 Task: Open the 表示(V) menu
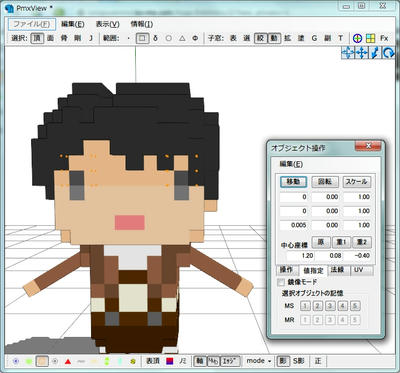[x=107, y=24]
